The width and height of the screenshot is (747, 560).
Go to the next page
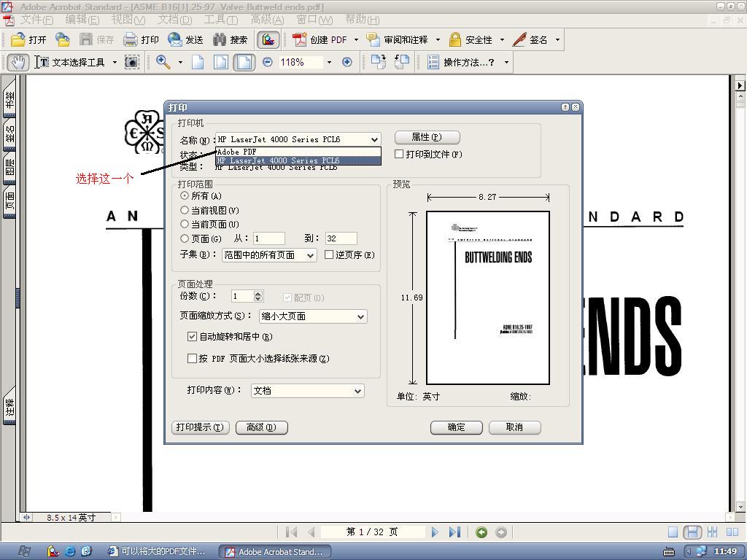(435, 532)
